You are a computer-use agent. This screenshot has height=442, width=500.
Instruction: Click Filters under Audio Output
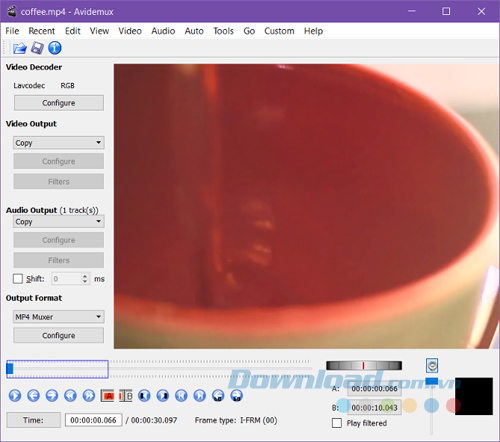(59, 260)
